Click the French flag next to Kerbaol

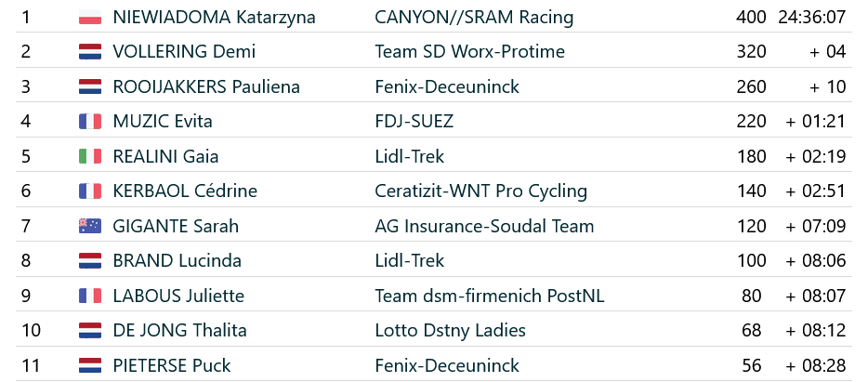(90, 191)
